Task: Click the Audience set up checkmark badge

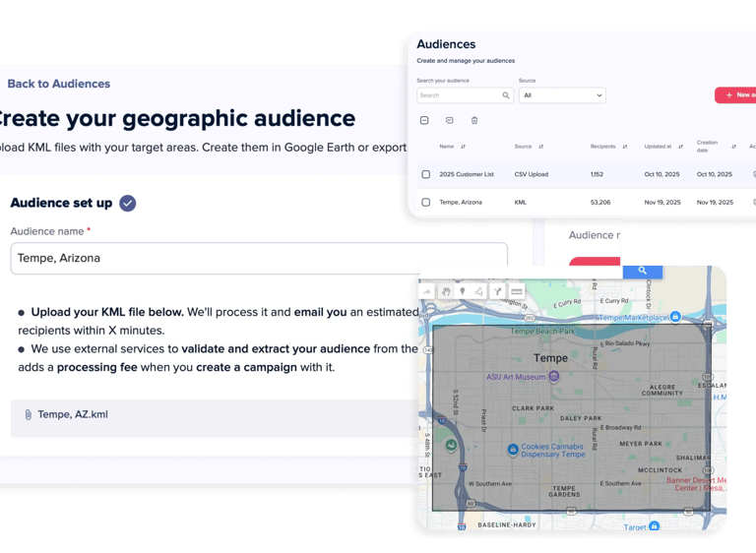Action: click(x=128, y=203)
